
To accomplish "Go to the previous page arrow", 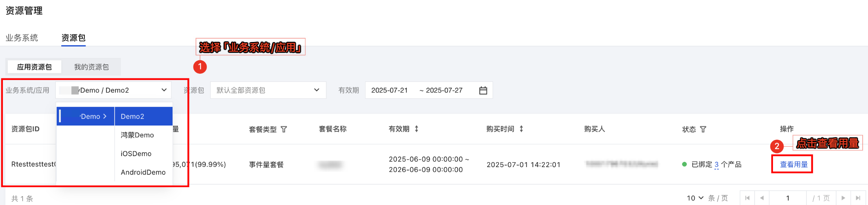I will point(762,198).
